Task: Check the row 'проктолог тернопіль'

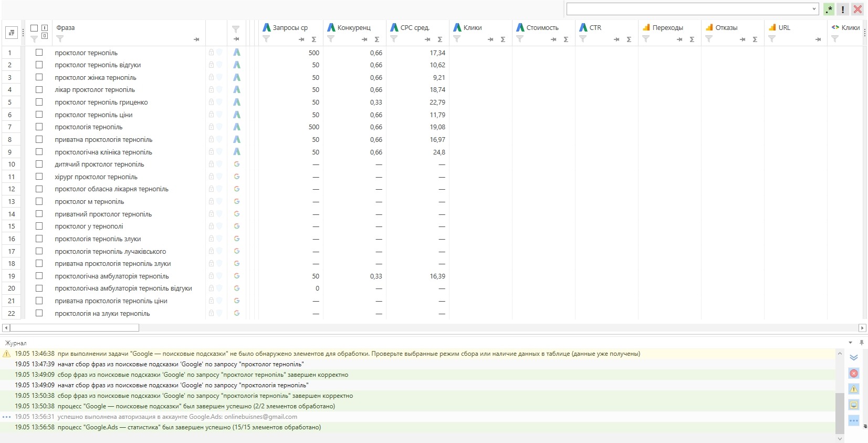Action: click(39, 53)
